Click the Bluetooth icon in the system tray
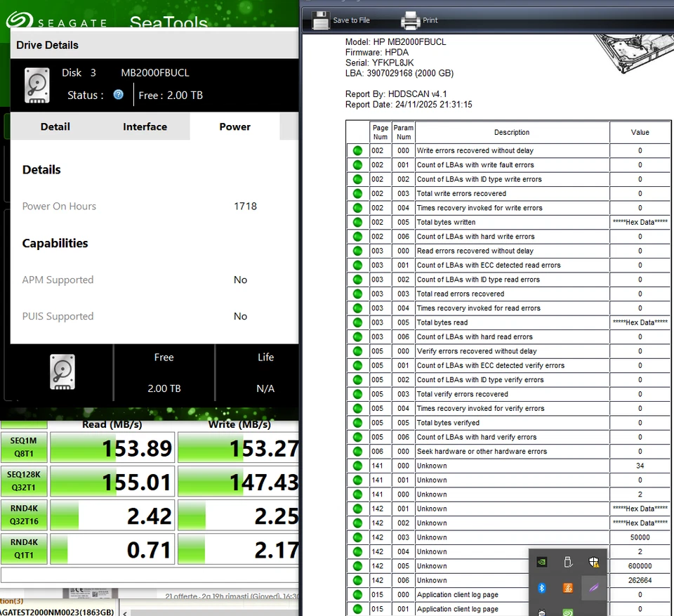The image size is (674, 616). point(541,587)
